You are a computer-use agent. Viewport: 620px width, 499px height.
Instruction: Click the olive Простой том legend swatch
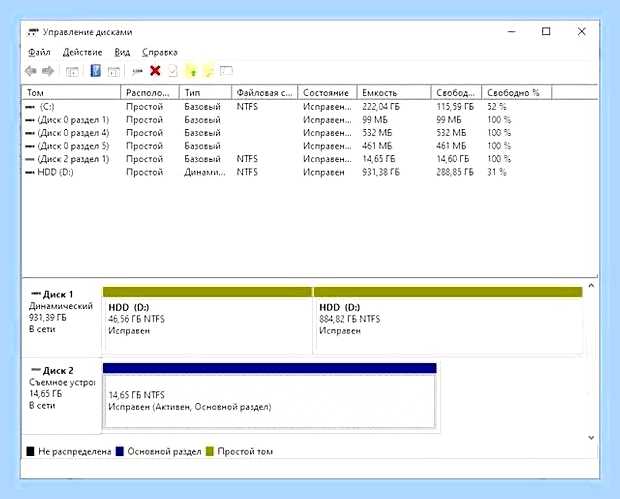point(210,451)
